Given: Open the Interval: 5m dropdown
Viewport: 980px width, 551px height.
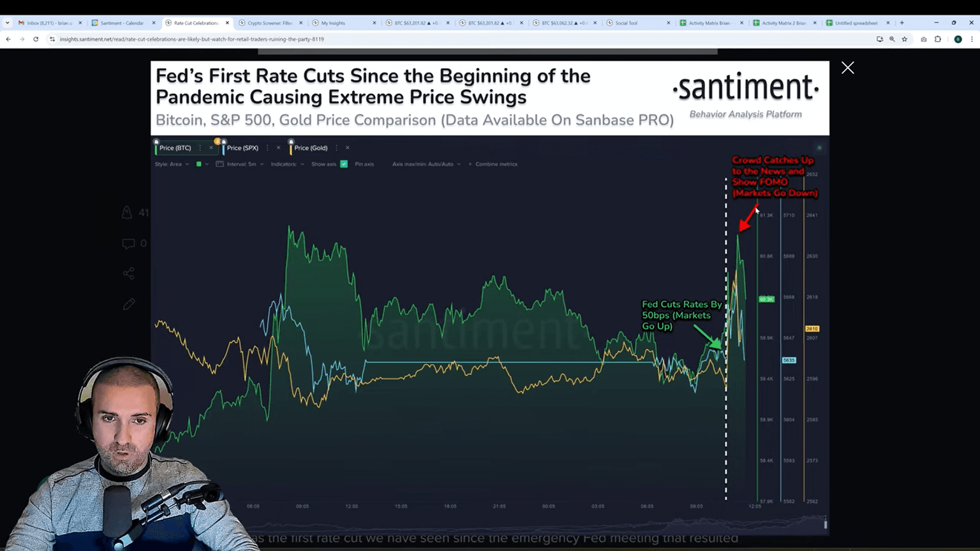Looking at the screenshot, I should point(242,164).
